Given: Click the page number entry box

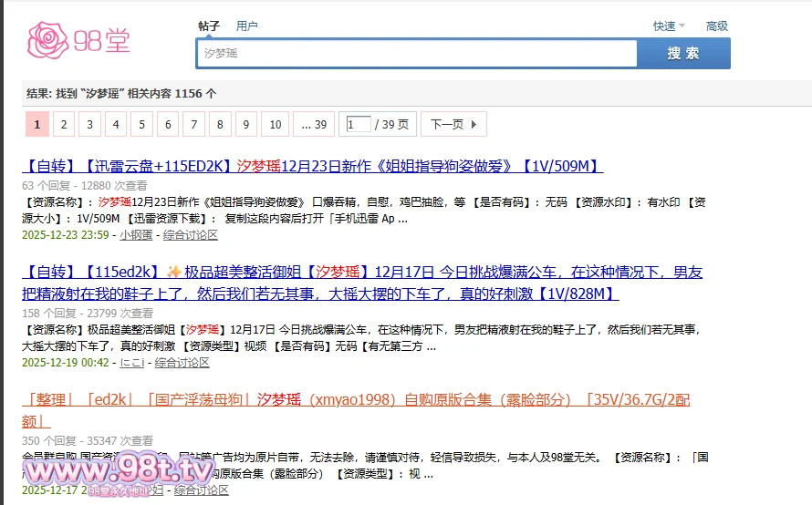Looking at the screenshot, I should pyautogui.click(x=358, y=124).
